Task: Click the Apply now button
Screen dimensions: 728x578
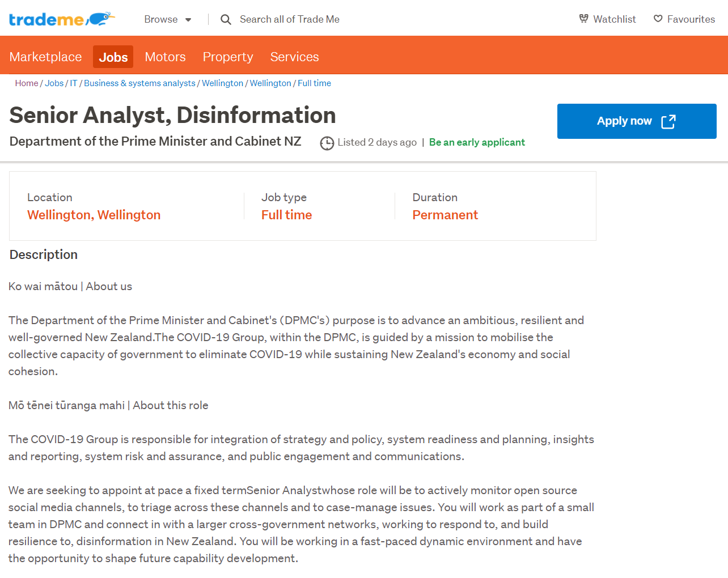Action: [x=637, y=121]
